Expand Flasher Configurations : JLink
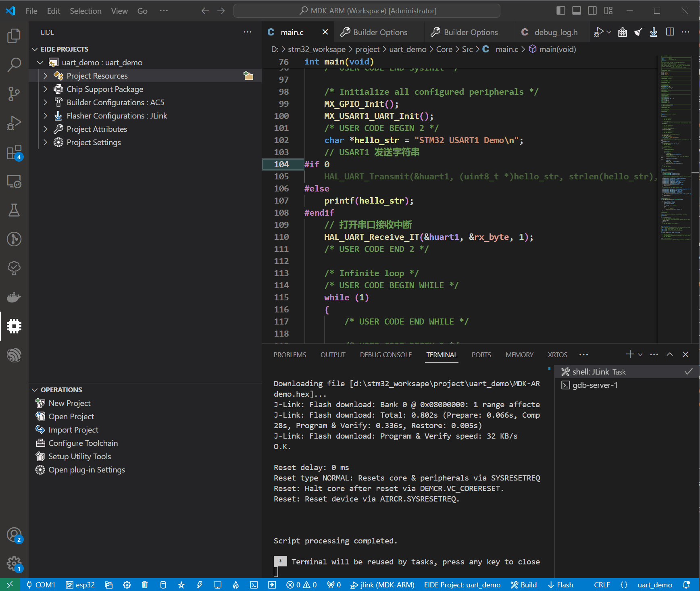 click(46, 116)
